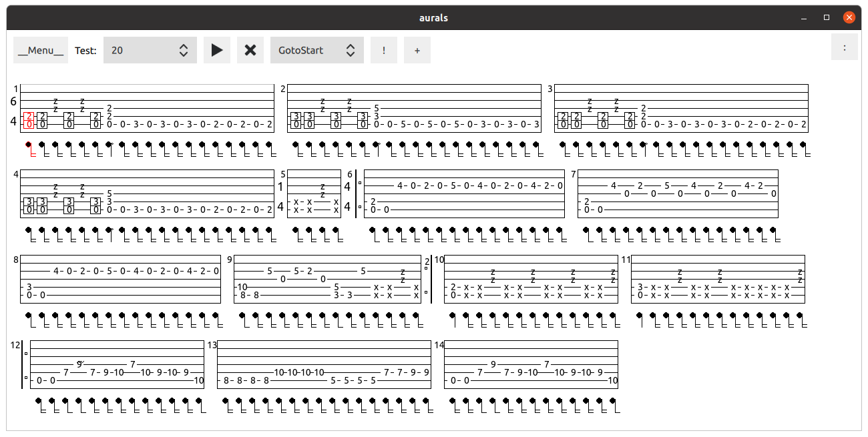Screen dimensions: 868x437
Task: Select tab measure 9
Action: tap(328, 279)
